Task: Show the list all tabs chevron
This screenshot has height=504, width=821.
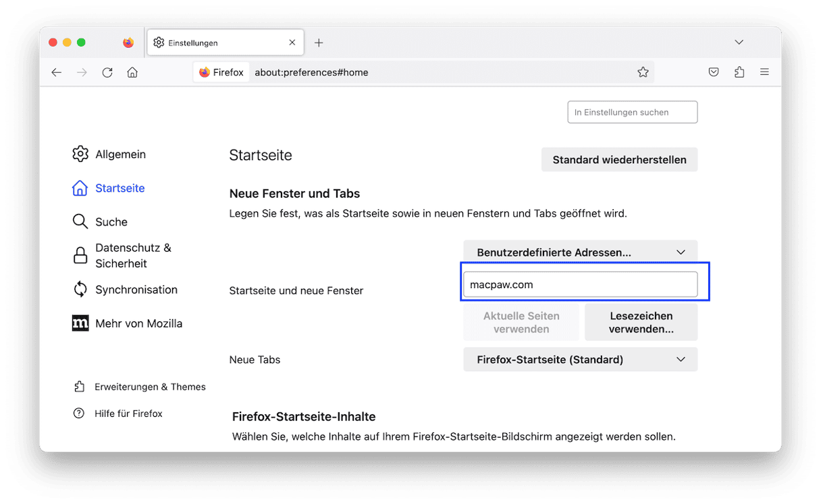Action: (739, 43)
